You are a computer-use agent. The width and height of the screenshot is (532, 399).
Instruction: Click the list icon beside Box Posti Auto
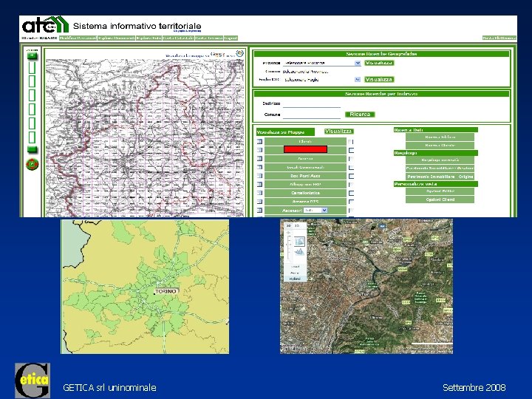pos(259,176)
